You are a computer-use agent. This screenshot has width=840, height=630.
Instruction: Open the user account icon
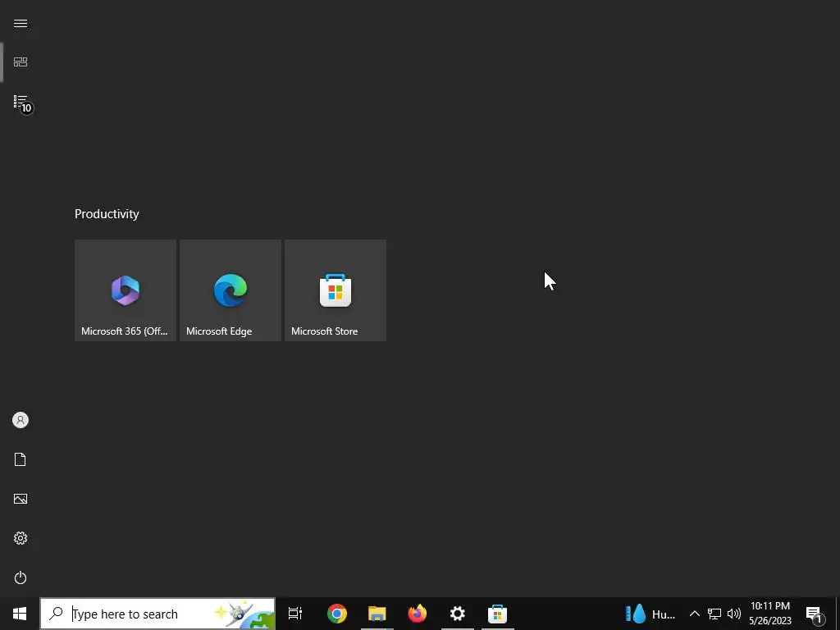(x=21, y=420)
